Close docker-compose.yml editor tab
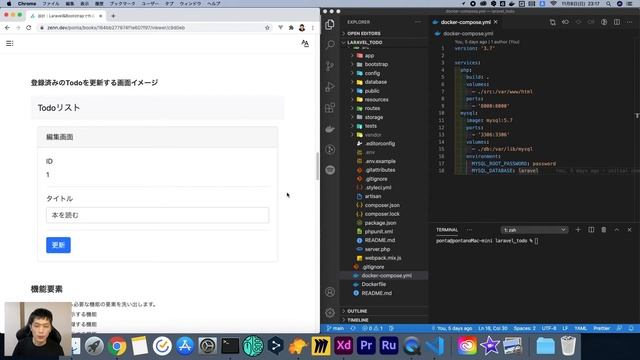Image resolution: width=640 pixels, height=360 pixels. 496,22
